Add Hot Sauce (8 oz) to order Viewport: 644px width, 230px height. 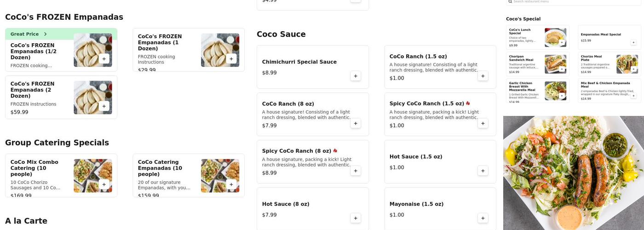[356, 218]
